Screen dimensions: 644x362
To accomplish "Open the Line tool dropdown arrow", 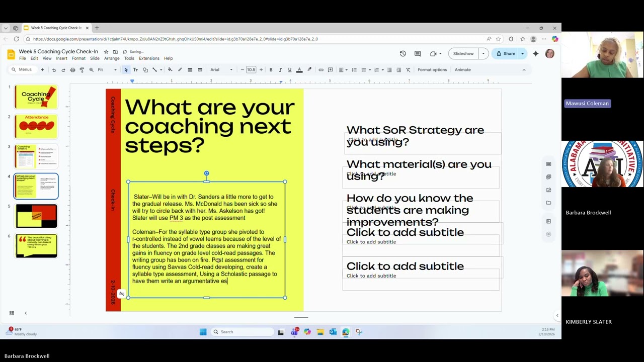I will [160, 70].
